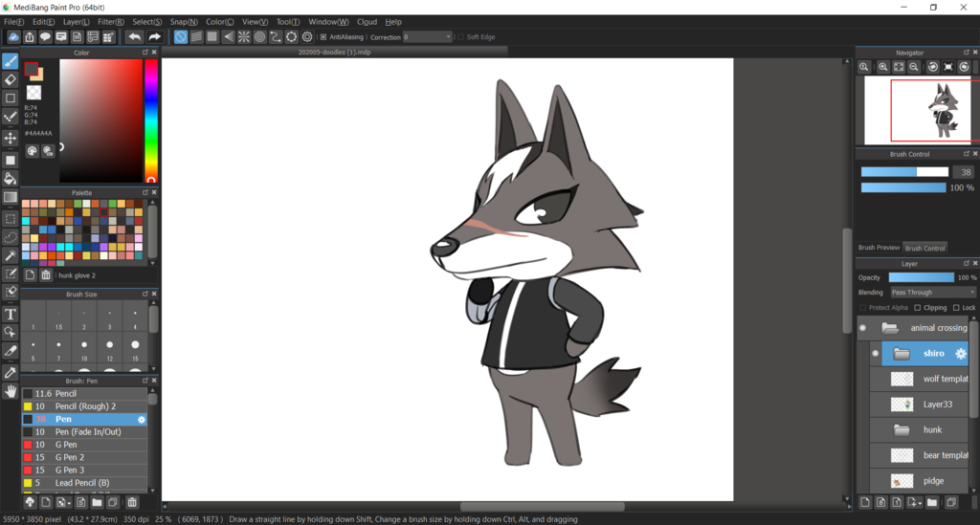Image resolution: width=980 pixels, height=525 pixels.
Task: Select the pidge layer
Action: (x=920, y=481)
